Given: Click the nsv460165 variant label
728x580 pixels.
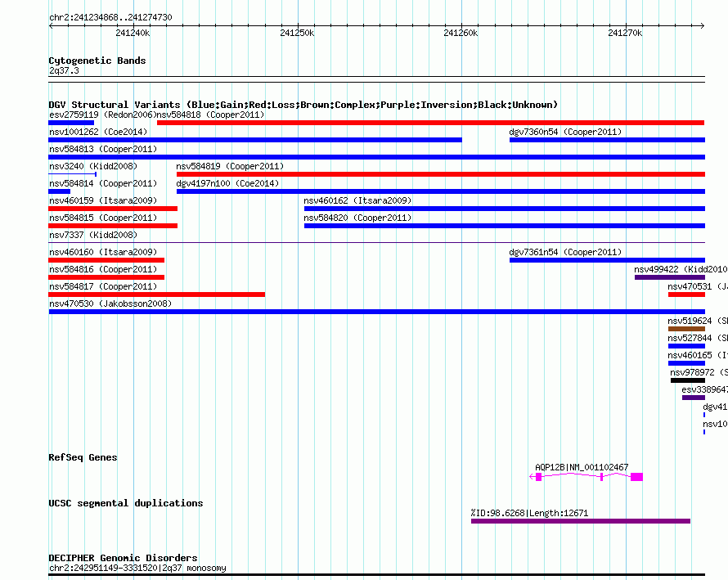Looking at the screenshot, I should point(698,355).
